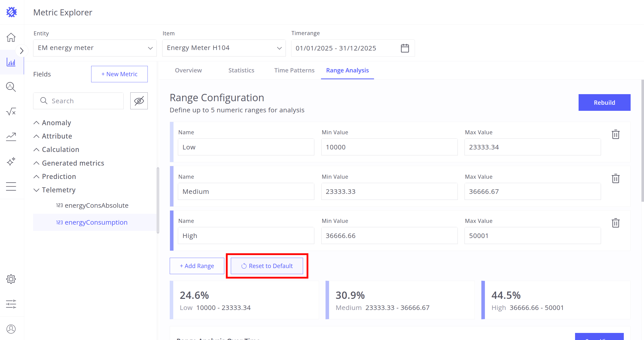
Task: Open the Entity dropdown
Action: [x=95, y=48]
